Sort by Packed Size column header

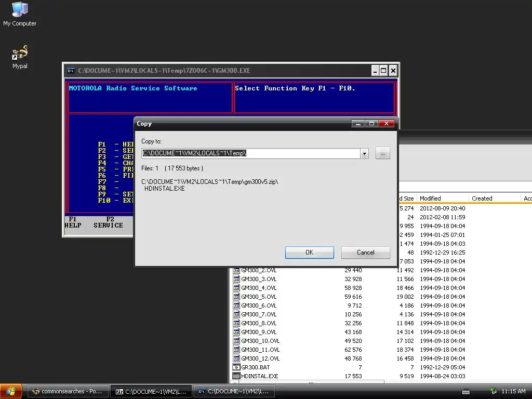point(407,198)
